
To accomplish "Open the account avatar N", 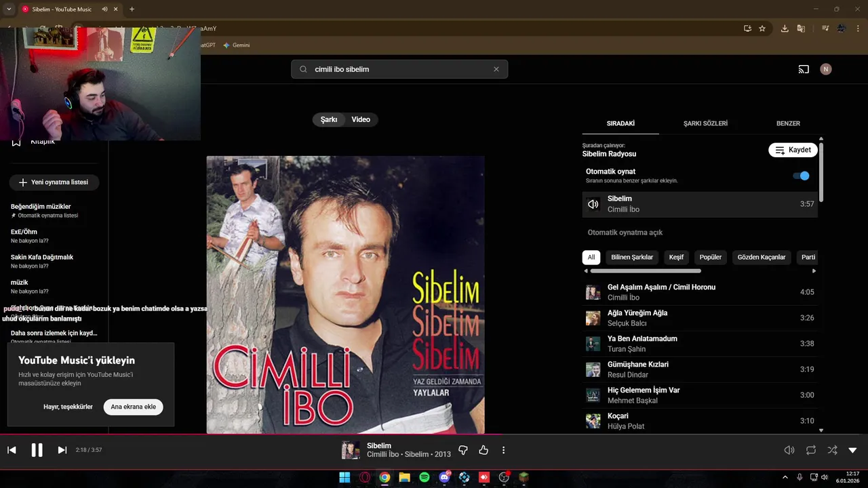I will [x=825, y=69].
